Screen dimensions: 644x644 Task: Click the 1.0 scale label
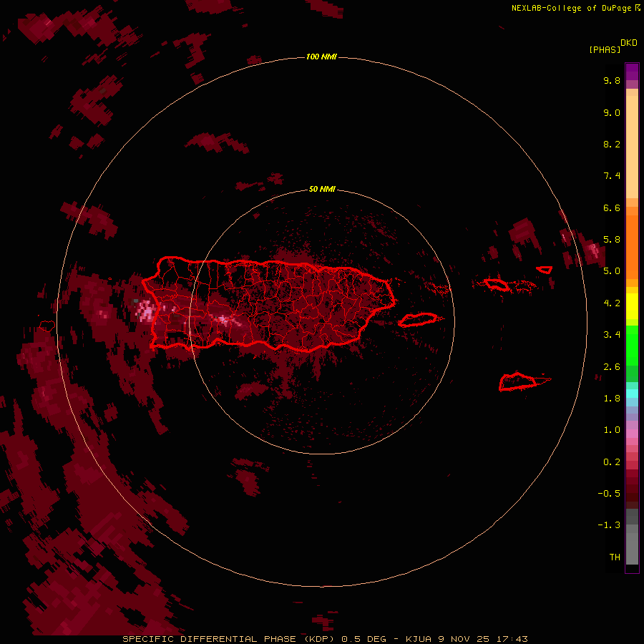[612, 430]
